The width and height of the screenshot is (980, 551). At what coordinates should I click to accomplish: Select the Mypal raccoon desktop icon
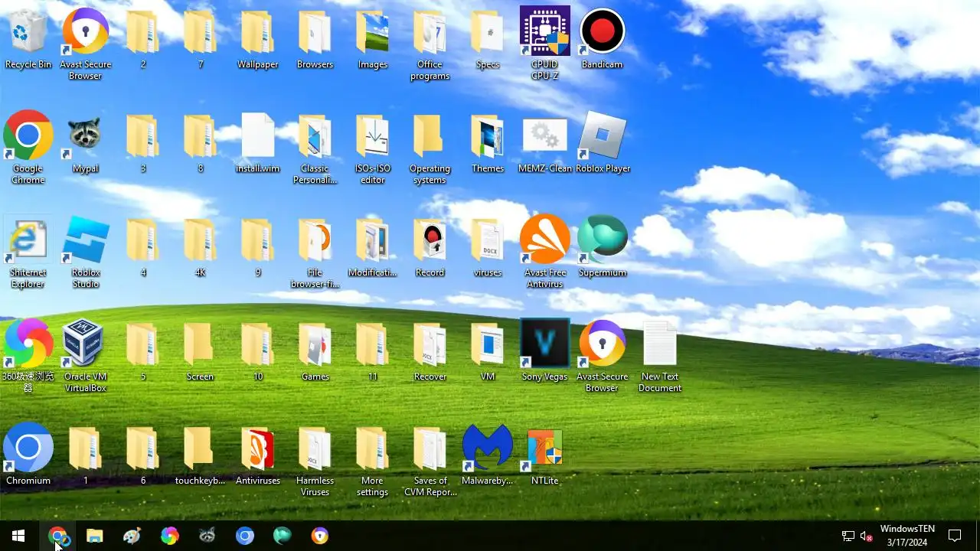click(x=86, y=143)
